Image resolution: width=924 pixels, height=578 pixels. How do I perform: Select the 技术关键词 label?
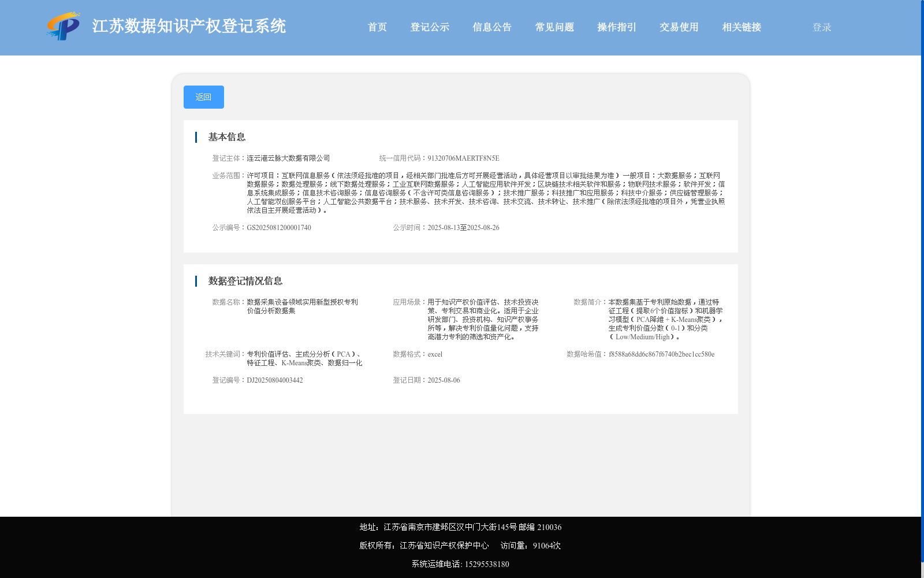coord(224,354)
